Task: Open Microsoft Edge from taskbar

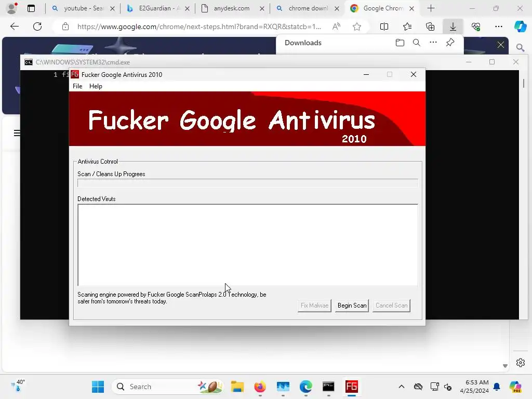Action: pyautogui.click(x=305, y=387)
